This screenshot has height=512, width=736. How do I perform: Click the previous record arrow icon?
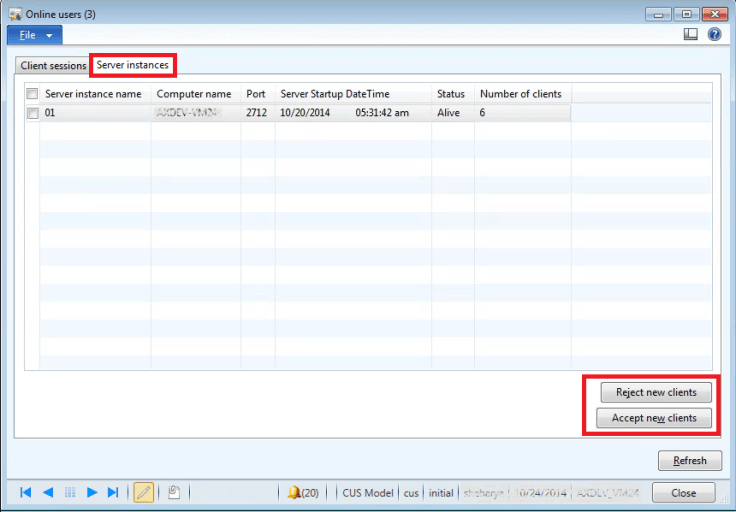tap(47, 492)
